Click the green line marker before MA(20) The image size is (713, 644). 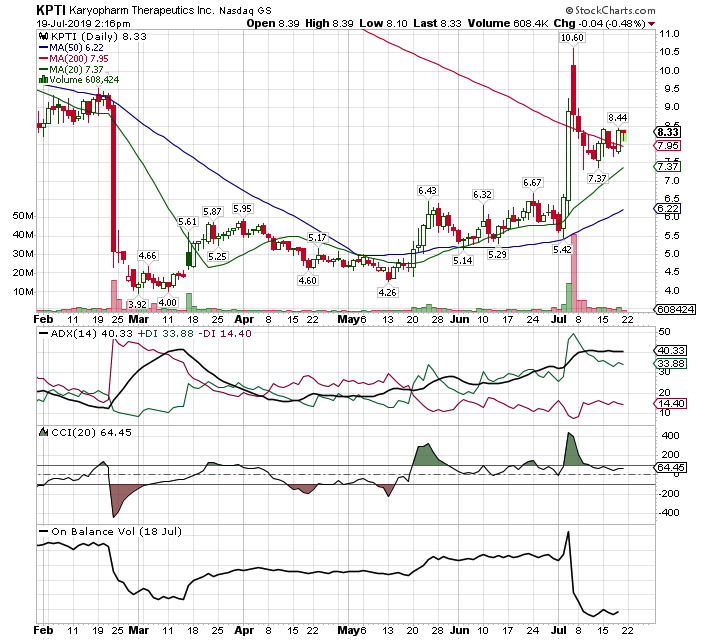(44, 69)
